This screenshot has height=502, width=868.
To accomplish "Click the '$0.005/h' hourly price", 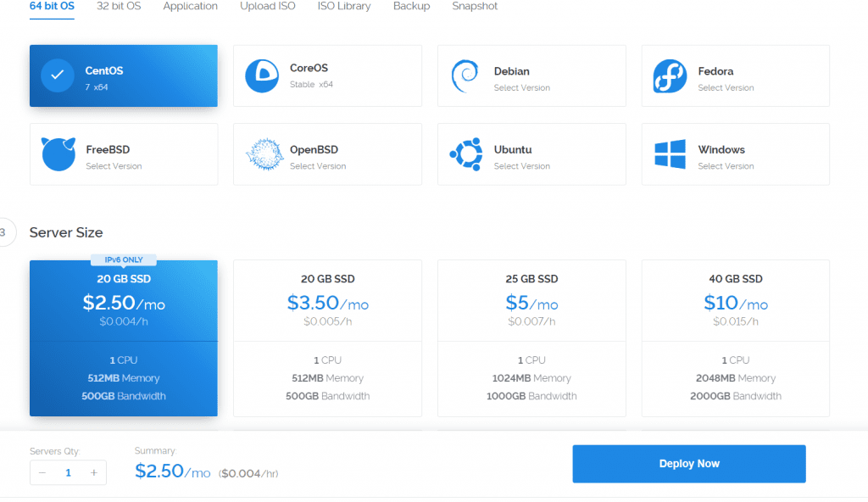I will tap(328, 321).
